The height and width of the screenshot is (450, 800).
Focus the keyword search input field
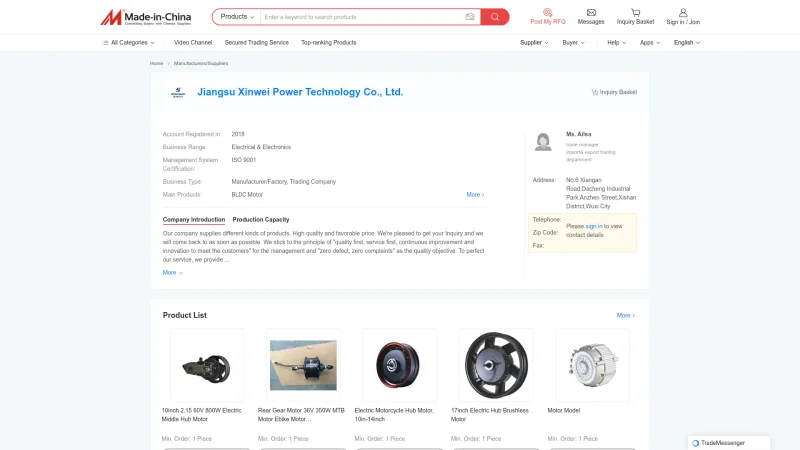(362, 17)
